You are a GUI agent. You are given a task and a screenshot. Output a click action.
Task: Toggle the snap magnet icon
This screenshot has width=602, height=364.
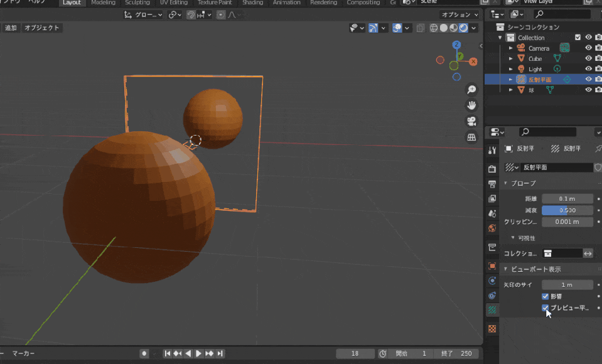pyautogui.click(x=190, y=14)
